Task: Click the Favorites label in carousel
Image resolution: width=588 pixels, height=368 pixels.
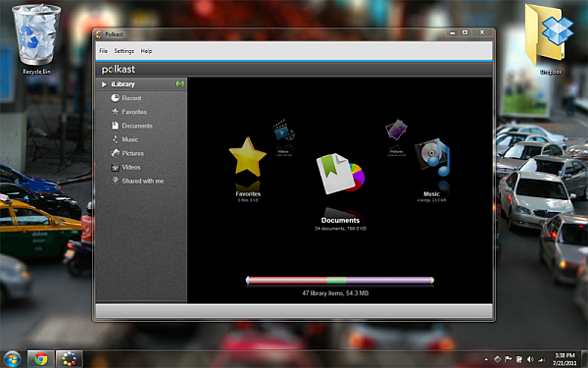Action: click(248, 193)
